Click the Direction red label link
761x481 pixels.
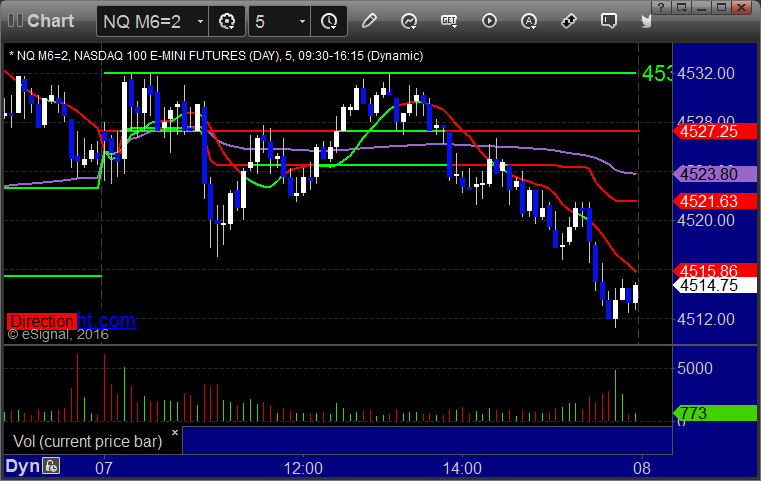pos(42,321)
